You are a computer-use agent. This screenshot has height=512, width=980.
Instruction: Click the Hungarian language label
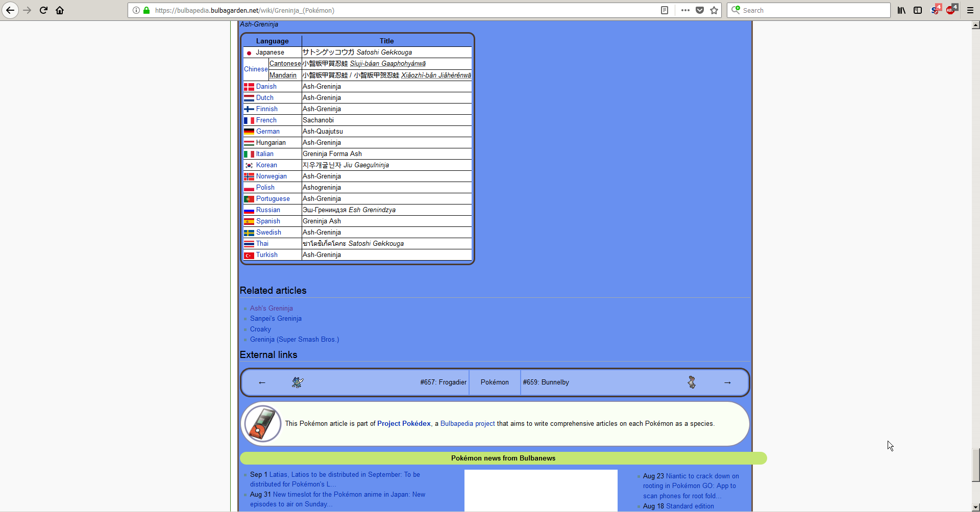(x=271, y=143)
